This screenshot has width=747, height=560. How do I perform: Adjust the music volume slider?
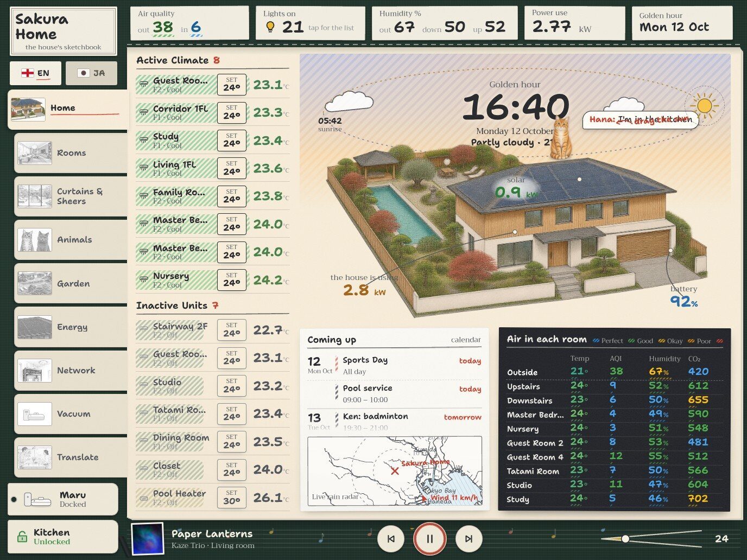click(651, 539)
